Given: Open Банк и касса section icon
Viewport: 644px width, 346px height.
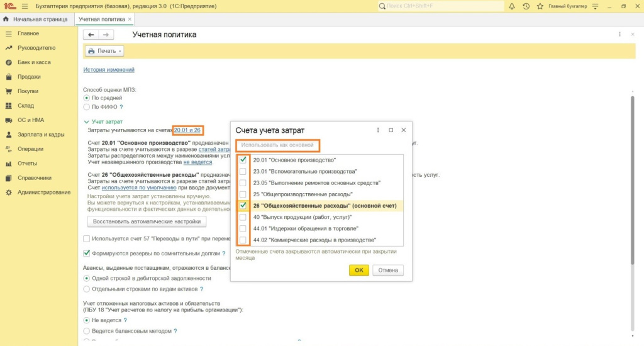Looking at the screenshot, I should 9,62.
